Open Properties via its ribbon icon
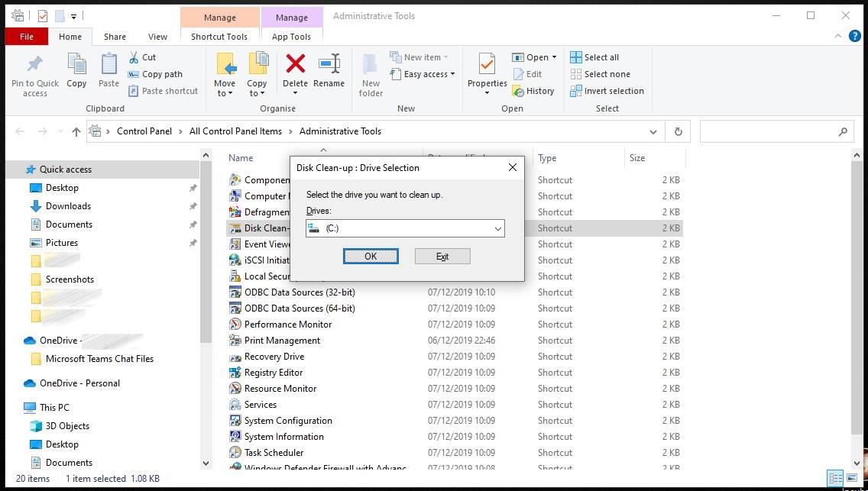868x491 pixels. tap(487, 73)
